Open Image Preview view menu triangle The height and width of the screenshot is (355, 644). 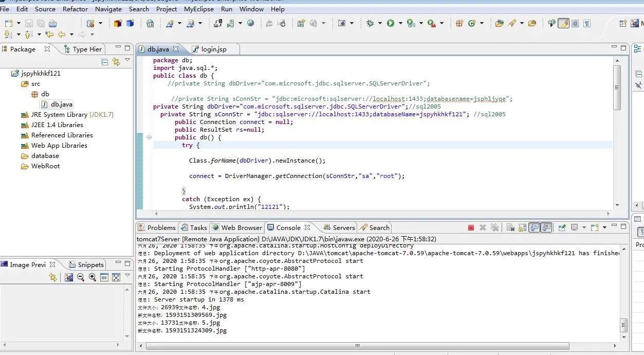point(127,276)
